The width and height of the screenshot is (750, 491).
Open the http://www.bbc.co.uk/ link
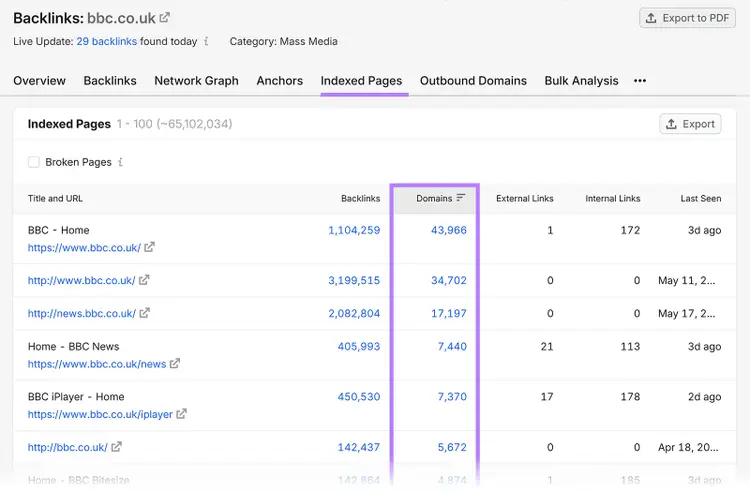pos(81,280)
